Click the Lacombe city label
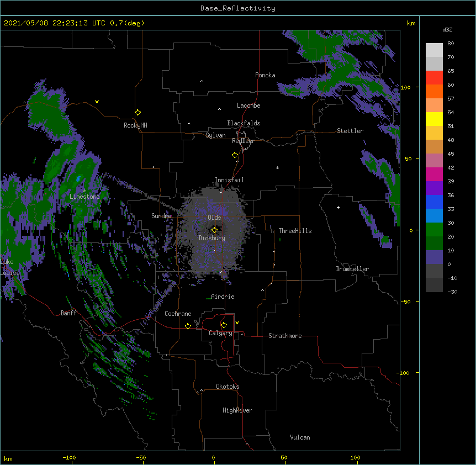The height and width of the screenshot is (465, 476). pos(248,105)
